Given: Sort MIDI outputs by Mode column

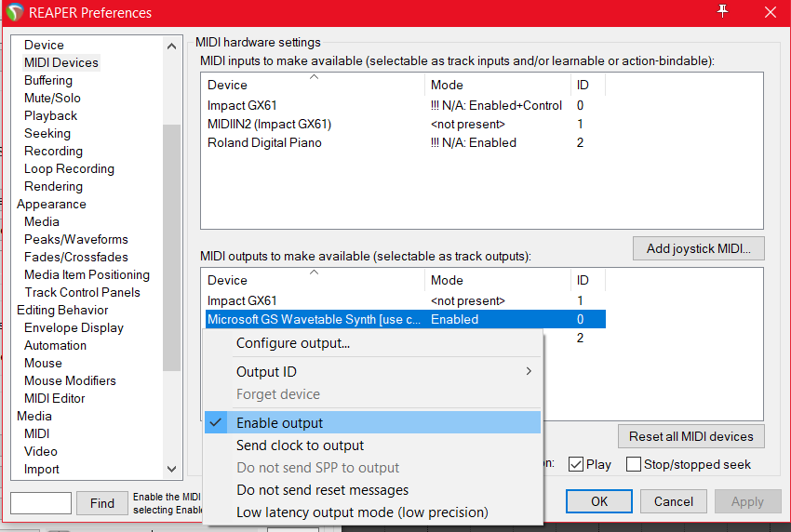Looking at the screenshot, I should coord(498,280).
